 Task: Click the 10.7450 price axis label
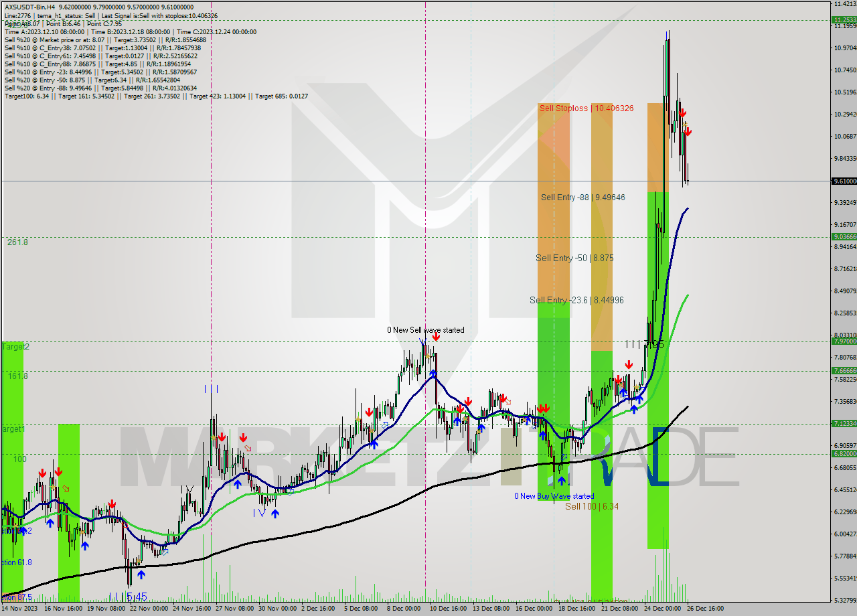[x=844, y=70]
